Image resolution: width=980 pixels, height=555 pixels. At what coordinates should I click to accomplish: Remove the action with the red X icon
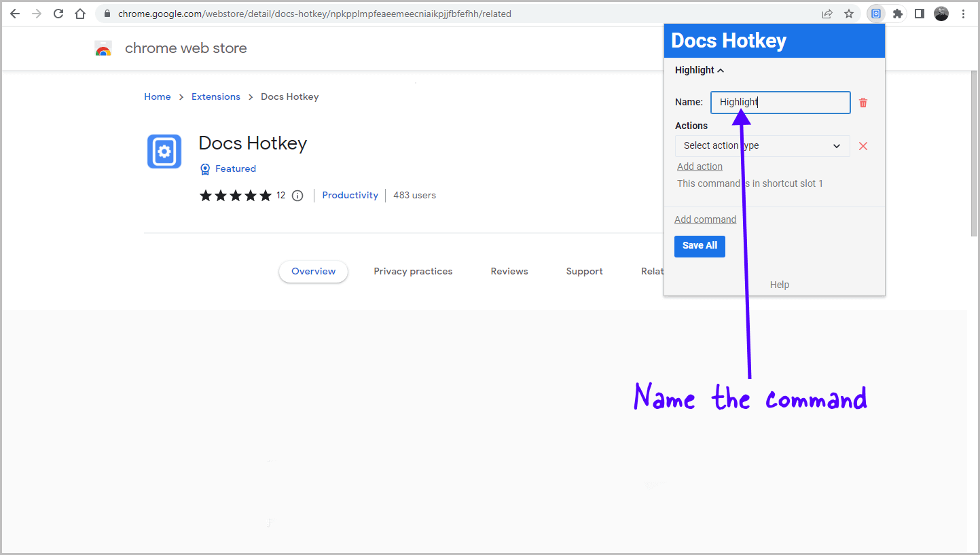tap(863, 145)
